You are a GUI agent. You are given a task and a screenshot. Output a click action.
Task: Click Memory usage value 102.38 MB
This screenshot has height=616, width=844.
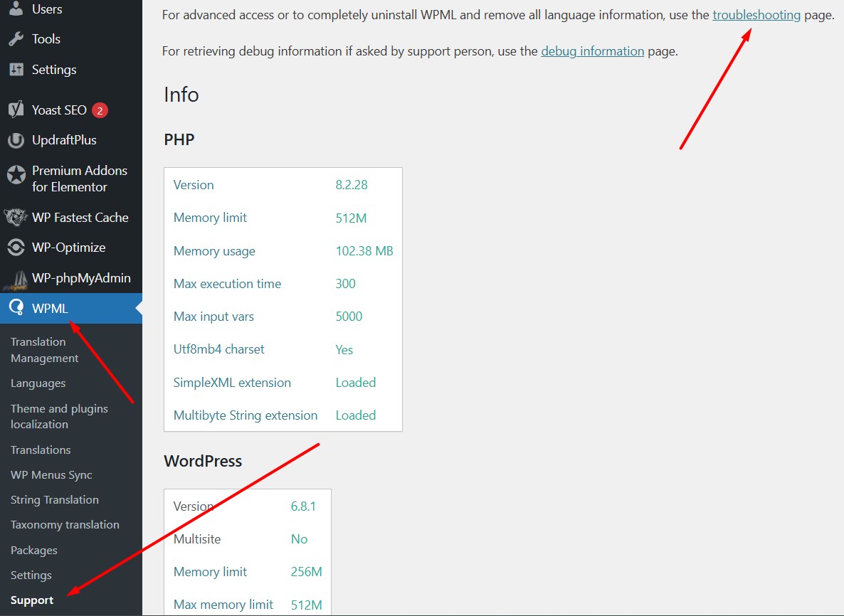[364, 250]
